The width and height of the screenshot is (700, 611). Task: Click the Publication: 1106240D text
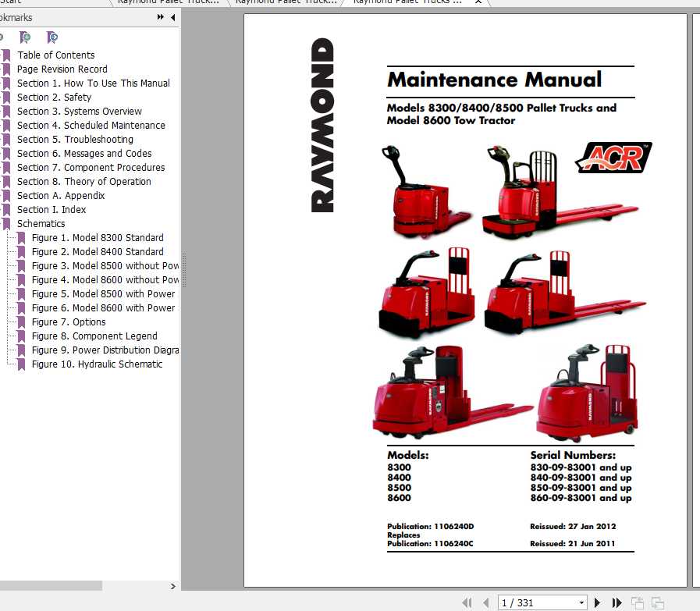coord(430,527)
